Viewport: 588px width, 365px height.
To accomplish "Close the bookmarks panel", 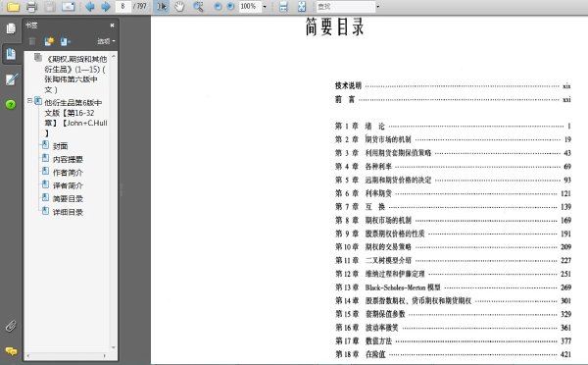I will (x=112, y=26).
